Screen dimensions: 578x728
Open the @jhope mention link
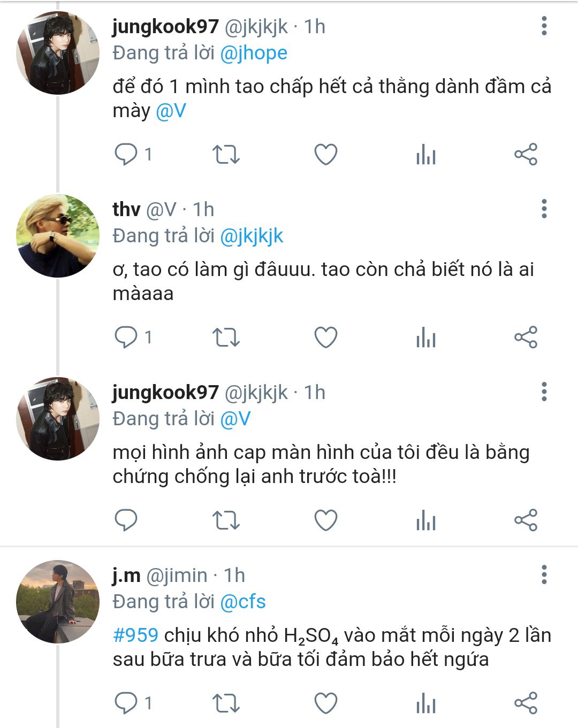[254, 53]
